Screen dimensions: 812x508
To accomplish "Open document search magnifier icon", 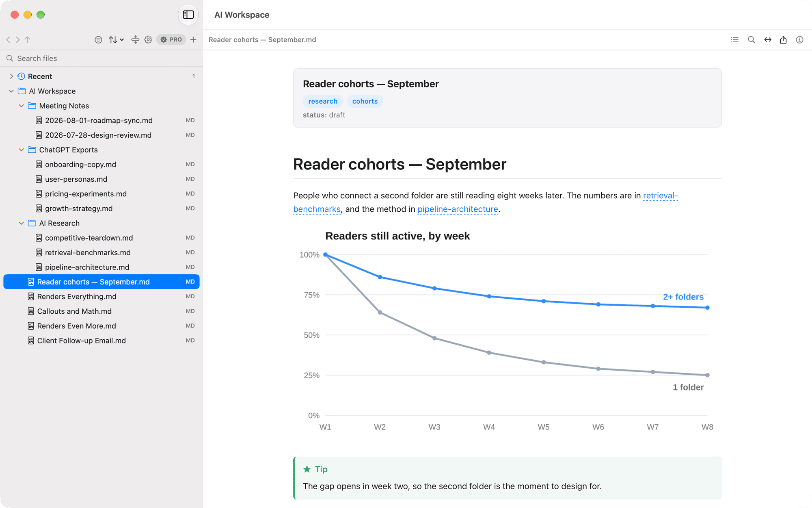I will click(x=752, y=40).
